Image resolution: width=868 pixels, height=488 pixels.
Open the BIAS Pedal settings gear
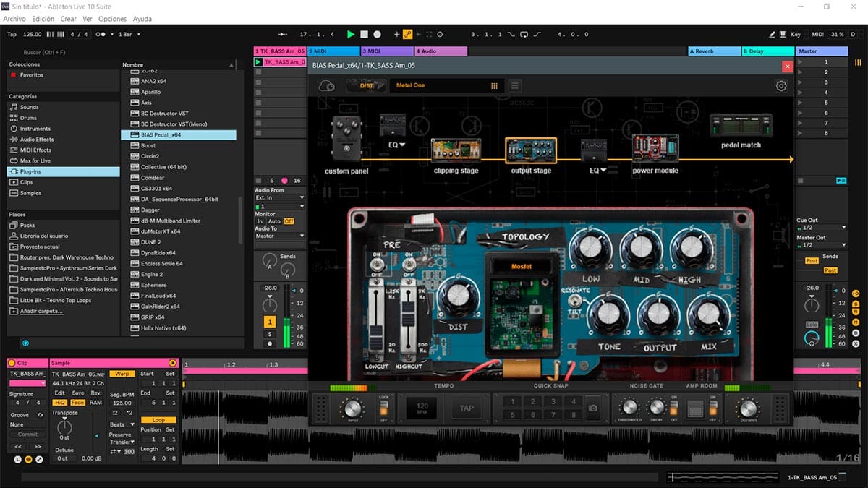pos(781,86)
